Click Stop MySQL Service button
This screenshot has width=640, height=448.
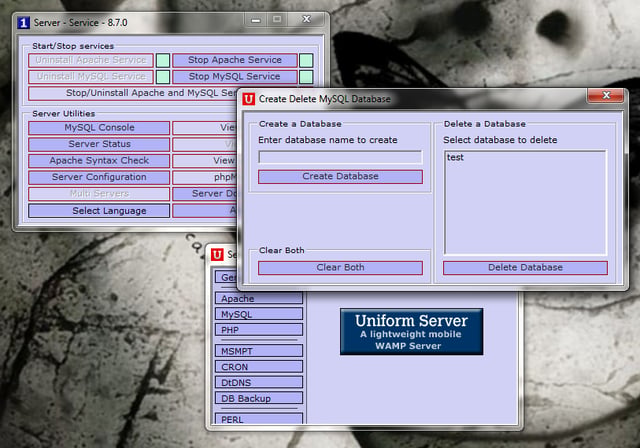(x=235, y=77)
